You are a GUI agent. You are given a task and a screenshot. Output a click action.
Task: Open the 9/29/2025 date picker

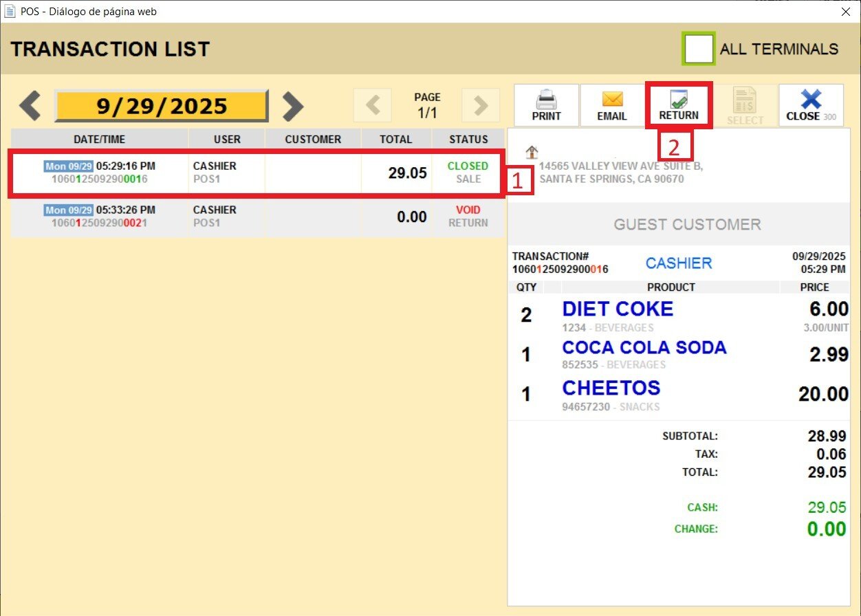[162, 106]
